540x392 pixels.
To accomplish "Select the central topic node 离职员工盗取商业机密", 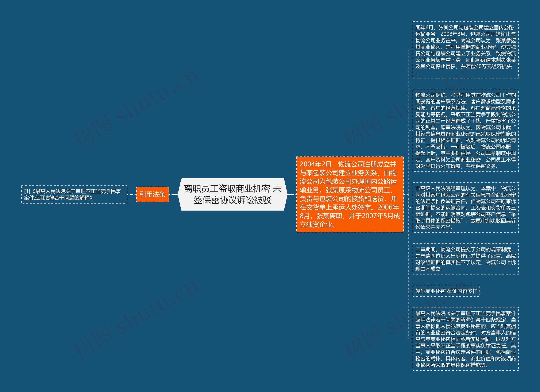I will point(233,194).
